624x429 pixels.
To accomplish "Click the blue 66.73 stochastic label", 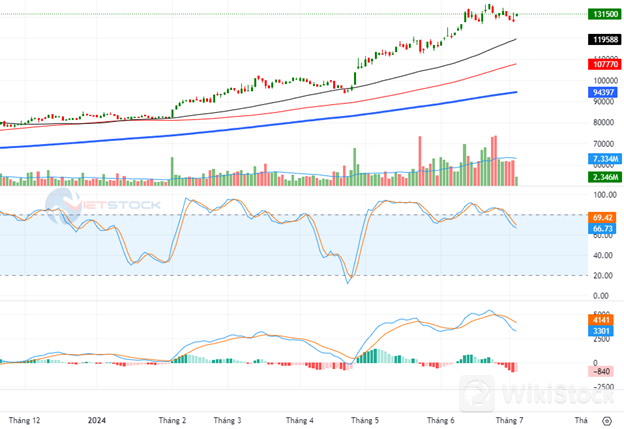I will click(x=603, y=228).
